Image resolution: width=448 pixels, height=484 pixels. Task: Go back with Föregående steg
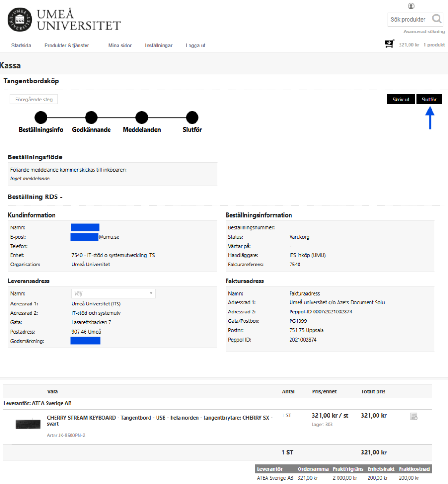coord(34,100)
